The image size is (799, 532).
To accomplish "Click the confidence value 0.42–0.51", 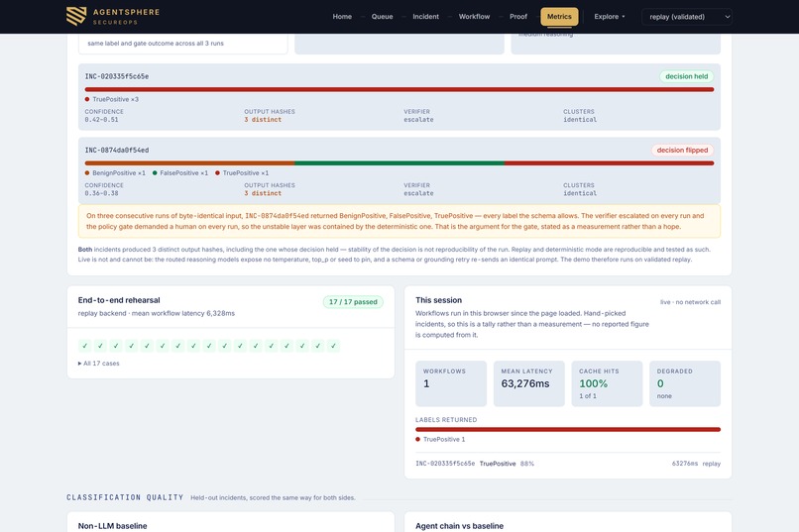I will (x=101, y=120).
